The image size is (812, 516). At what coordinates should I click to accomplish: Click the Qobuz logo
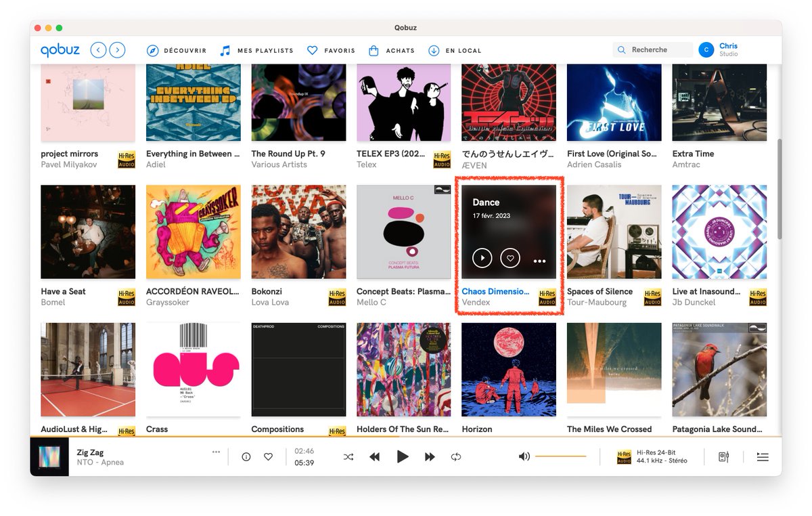[60, 50]
